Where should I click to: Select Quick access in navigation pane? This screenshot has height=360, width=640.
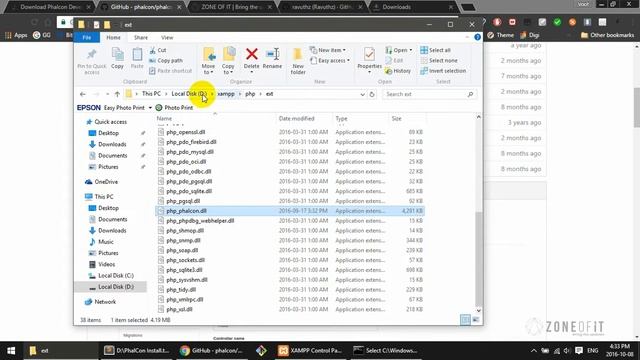click(110, 122)
